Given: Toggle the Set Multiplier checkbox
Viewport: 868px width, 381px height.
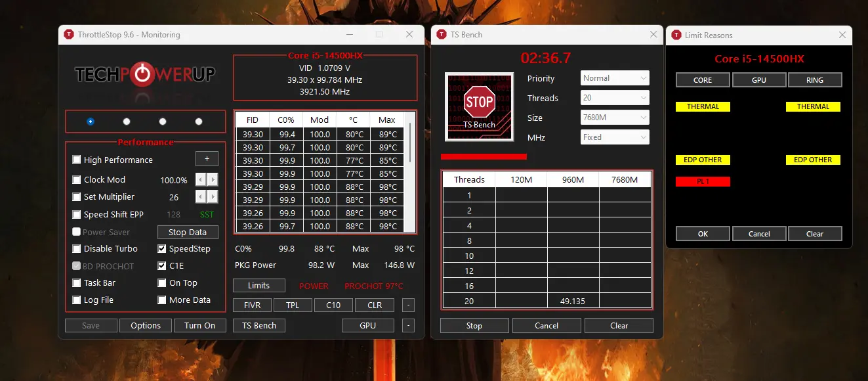Looking at the screenshot, I should pos(77,196).
